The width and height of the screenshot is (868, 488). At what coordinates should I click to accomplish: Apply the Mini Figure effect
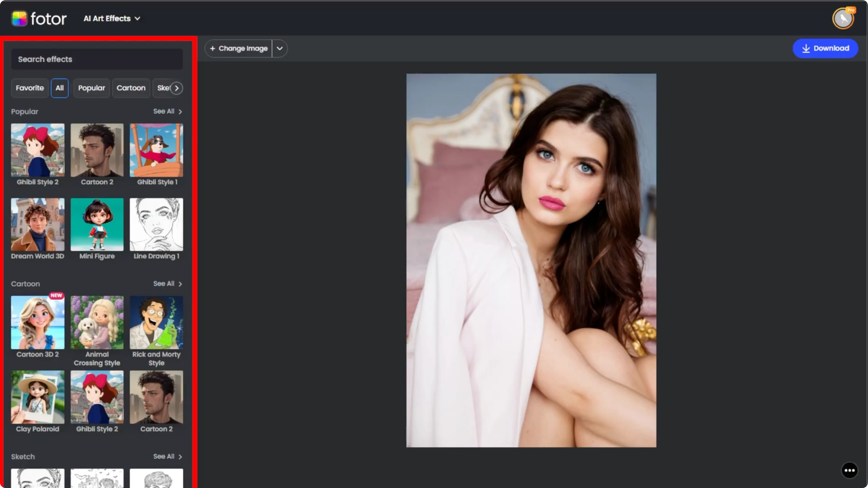[x=97, y=224]
